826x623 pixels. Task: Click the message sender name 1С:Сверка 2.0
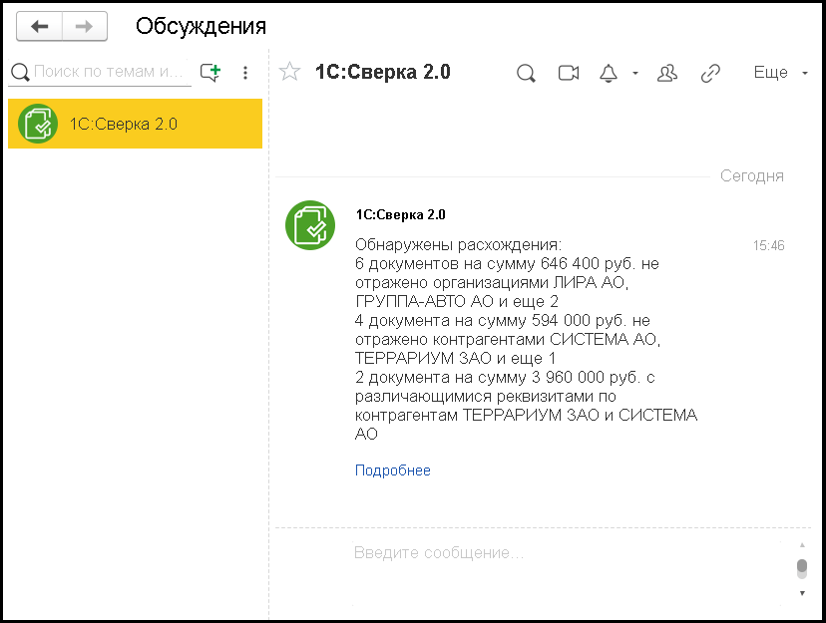pos(400,215)
